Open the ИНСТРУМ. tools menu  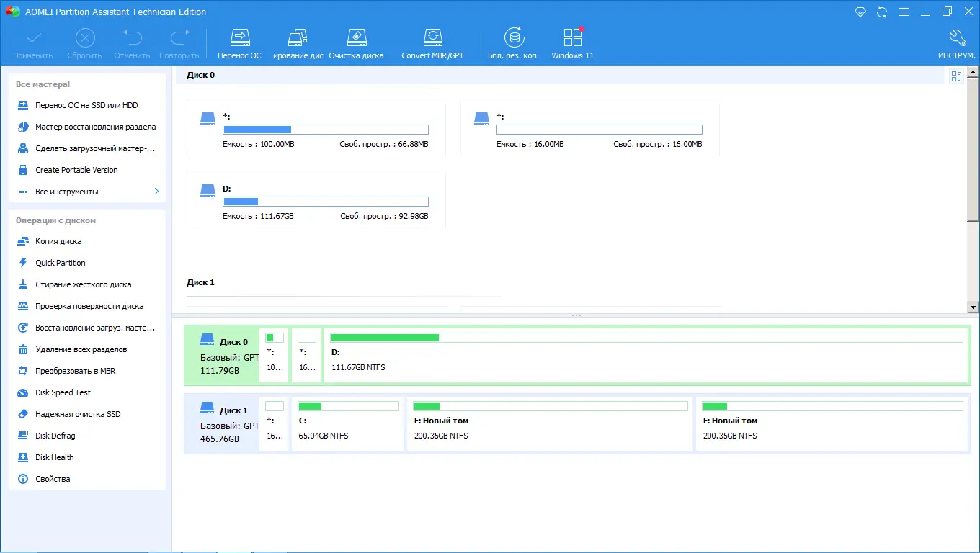pos(957,45)
